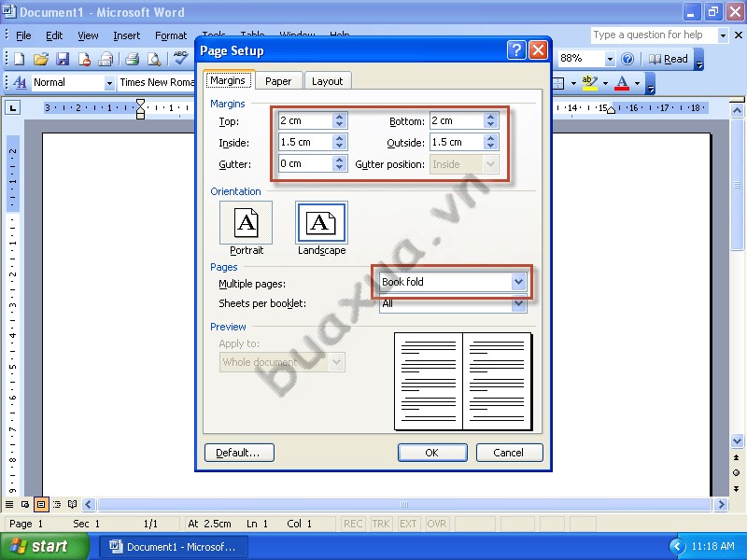The width and height of the screenshot is (747, 560).
Task: Click the Print printer icon
Action: (x=132, y=59)
